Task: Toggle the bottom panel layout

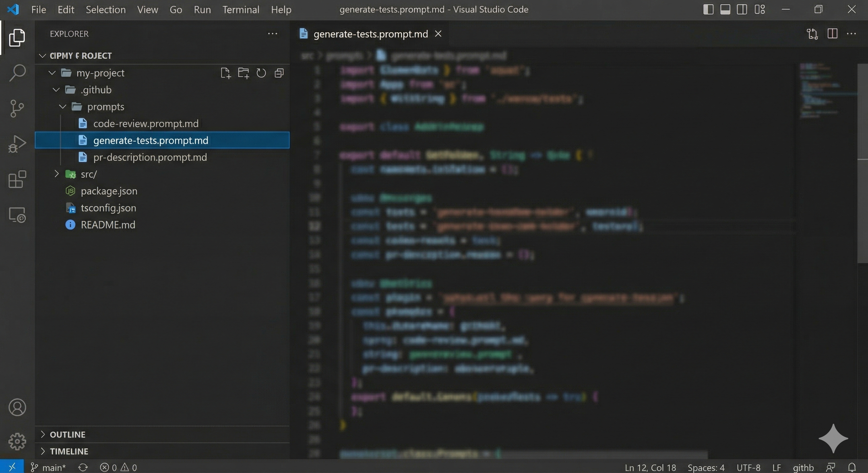Action: [x=725, y=10]
